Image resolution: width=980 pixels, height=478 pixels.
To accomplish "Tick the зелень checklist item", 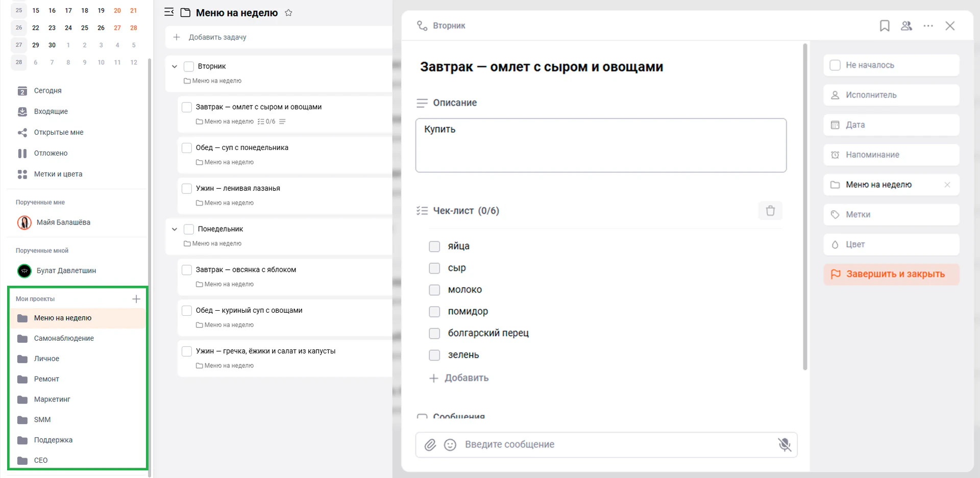I will point(434,355).
